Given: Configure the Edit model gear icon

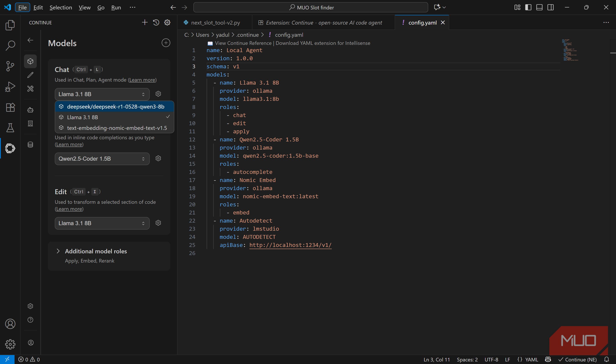Looking at the screenshot, I should pos(158,223).
